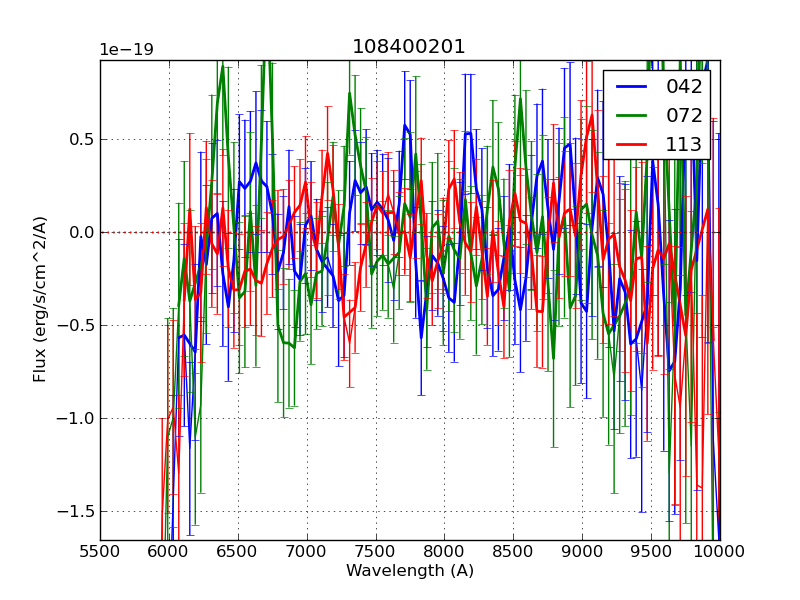Select the 113 legend entry label

coord(684,144)
